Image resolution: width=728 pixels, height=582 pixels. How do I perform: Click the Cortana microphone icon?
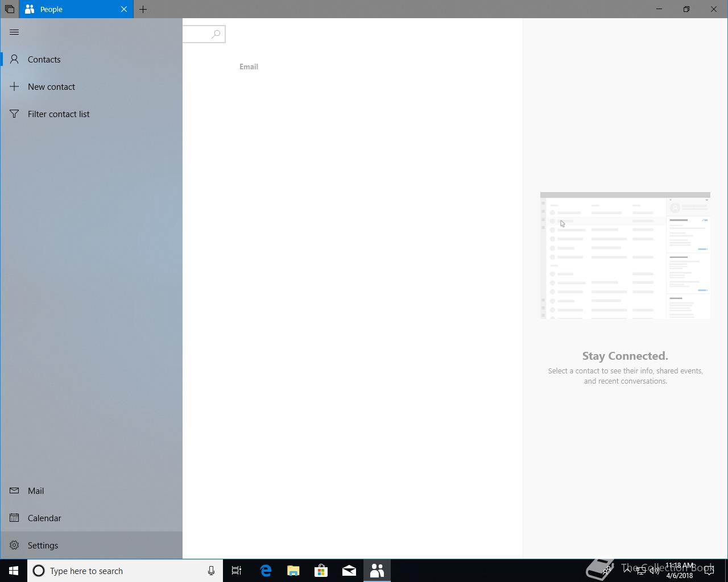(x=211, y=571)
